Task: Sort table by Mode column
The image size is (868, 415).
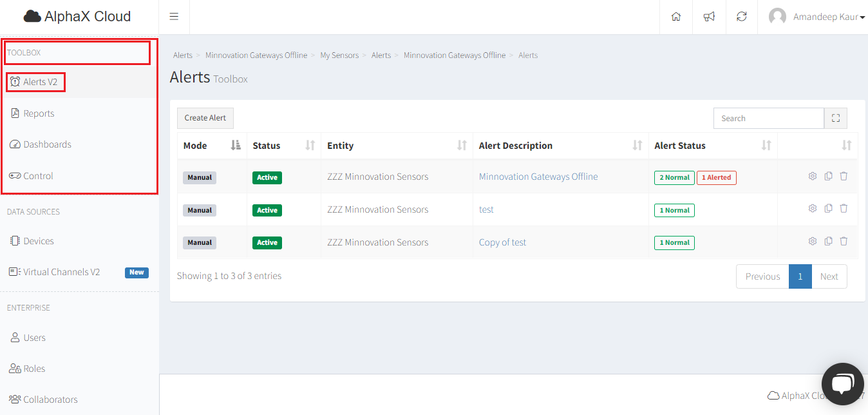Action: (x=235, y=146)
